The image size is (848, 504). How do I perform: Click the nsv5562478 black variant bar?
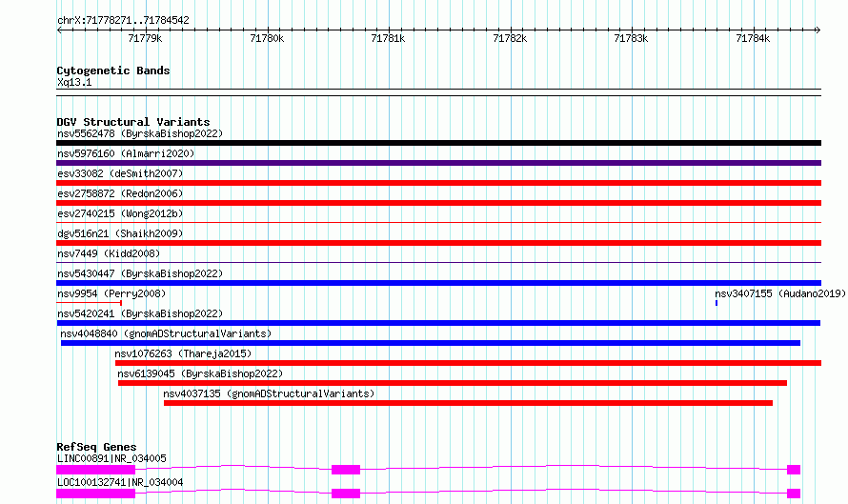(x=438, y=143)
